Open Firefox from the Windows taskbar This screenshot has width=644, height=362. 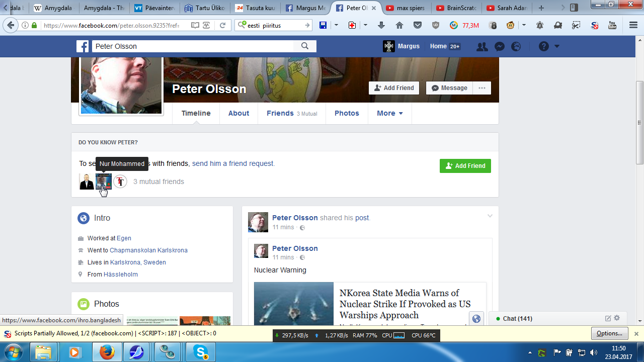tap(107, 352)
